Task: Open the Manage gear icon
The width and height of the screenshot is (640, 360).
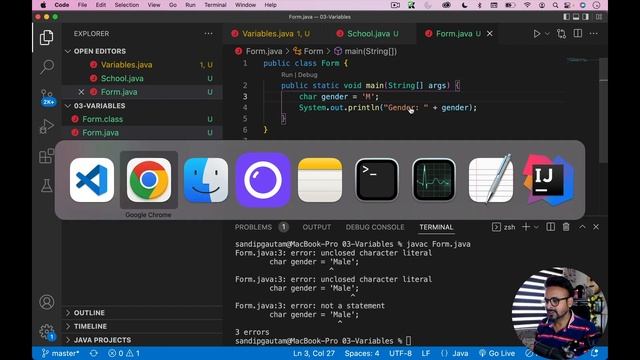Action: click(47, 331)
